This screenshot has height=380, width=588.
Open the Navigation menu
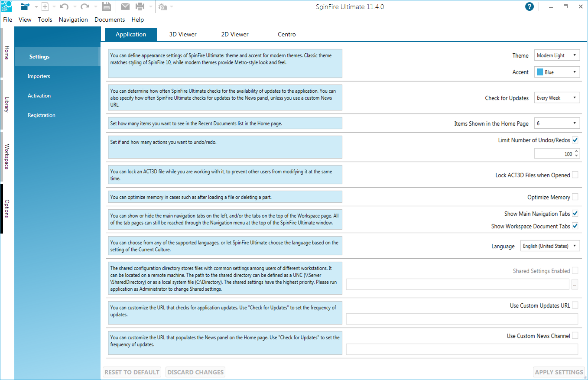click(73, 19)
